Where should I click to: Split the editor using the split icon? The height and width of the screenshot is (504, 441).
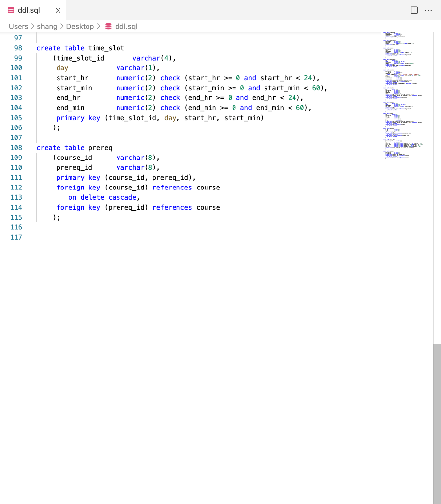click(x=413, y=10)
